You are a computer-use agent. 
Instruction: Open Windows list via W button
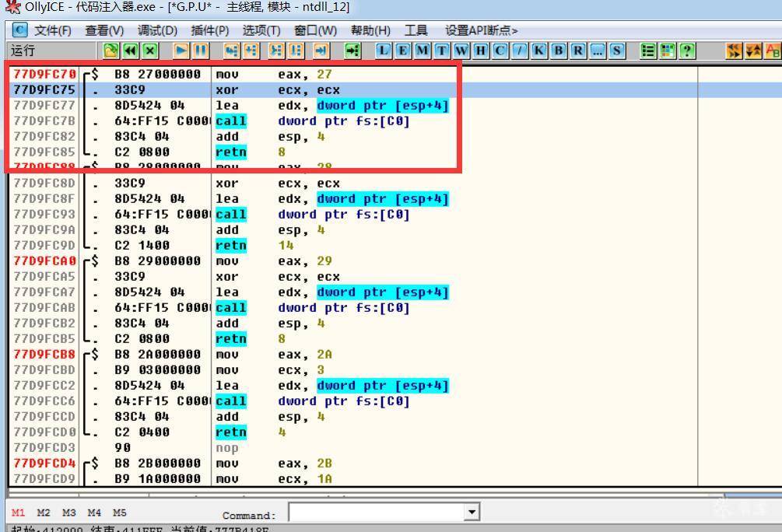click(461, 51)
